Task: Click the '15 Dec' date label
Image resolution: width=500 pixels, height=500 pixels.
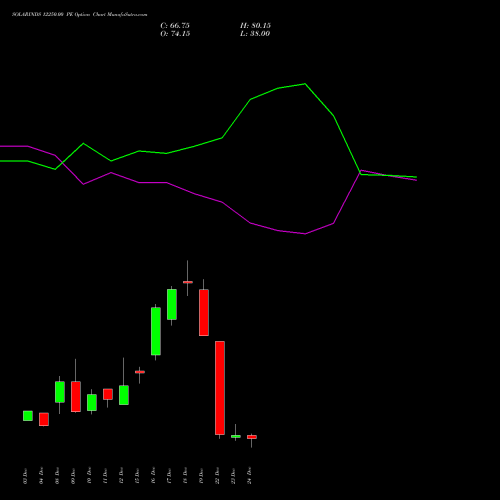Action: click(x=137, y=476)
